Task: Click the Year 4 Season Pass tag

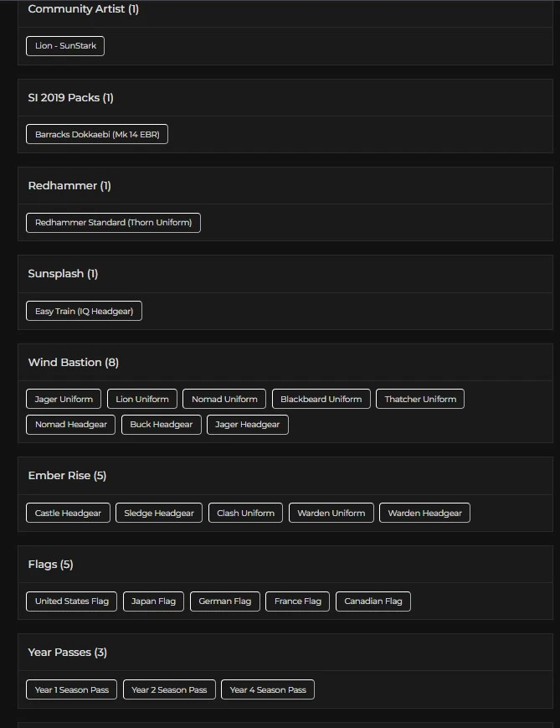Action: point(268,690)
